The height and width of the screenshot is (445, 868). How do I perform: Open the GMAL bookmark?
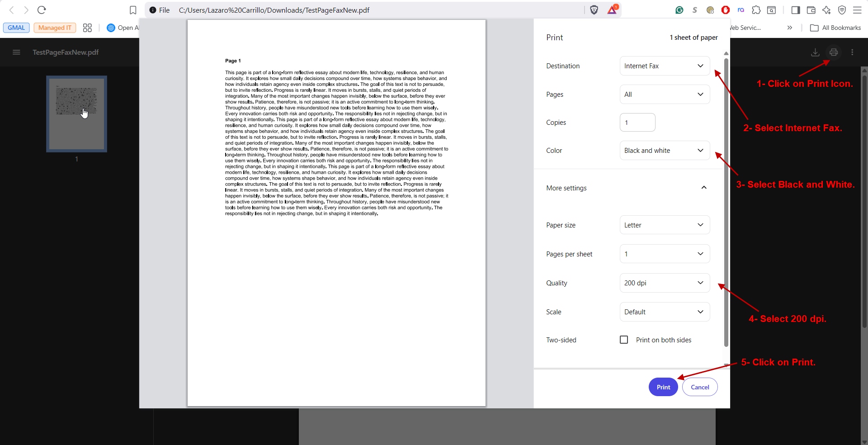[16, 28]
